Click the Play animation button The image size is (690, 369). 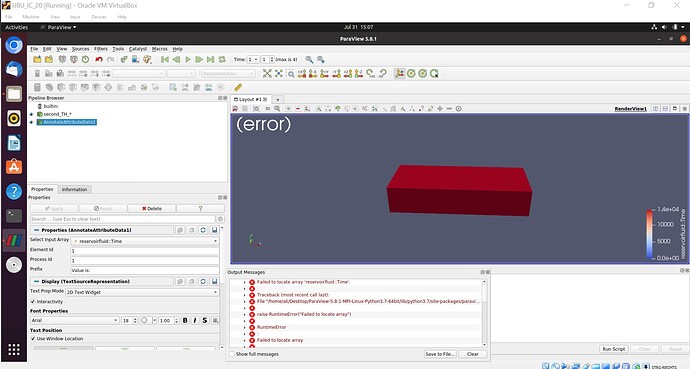pyautogui.click(x=188, y=59)
